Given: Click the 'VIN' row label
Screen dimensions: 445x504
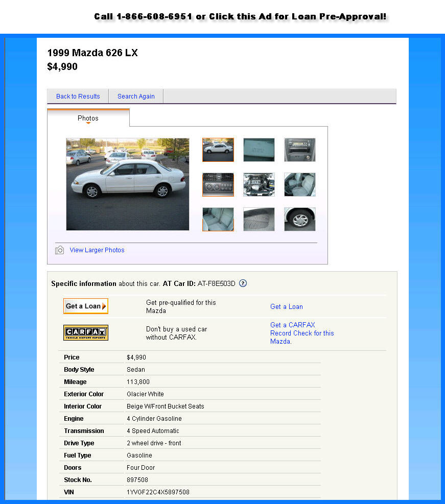Looking at the screenshot, I should 69,492.
